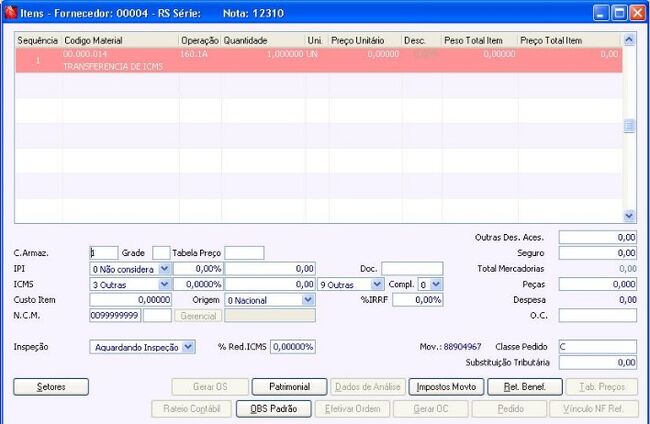Click the Outras Des. Aces. value field
Screen dimensions: 650x424
tap(597, 237)
